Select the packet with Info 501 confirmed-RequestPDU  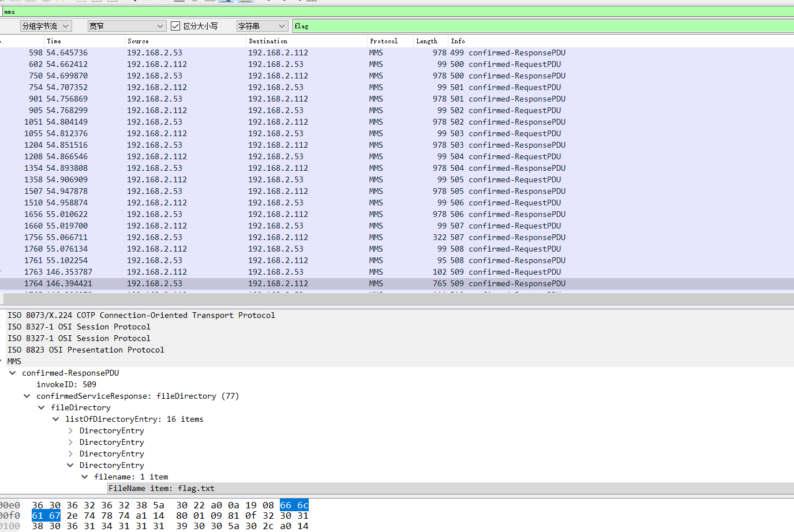pos(397,87)
